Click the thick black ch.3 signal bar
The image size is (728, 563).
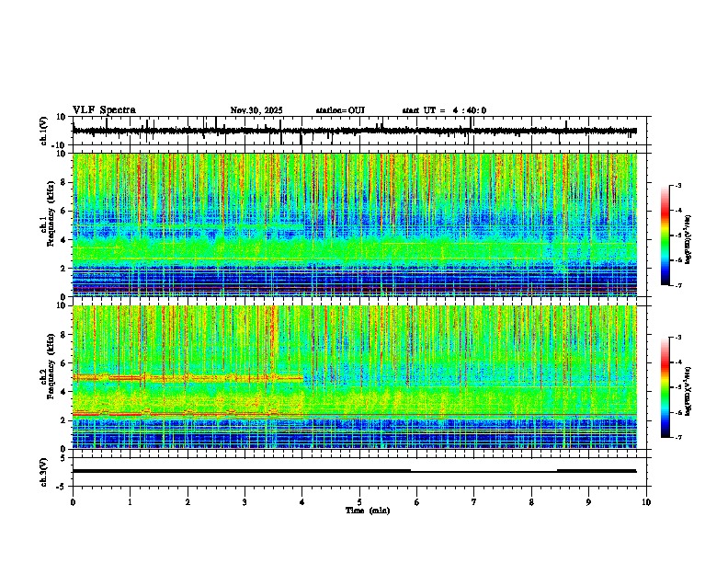point(242,471)
